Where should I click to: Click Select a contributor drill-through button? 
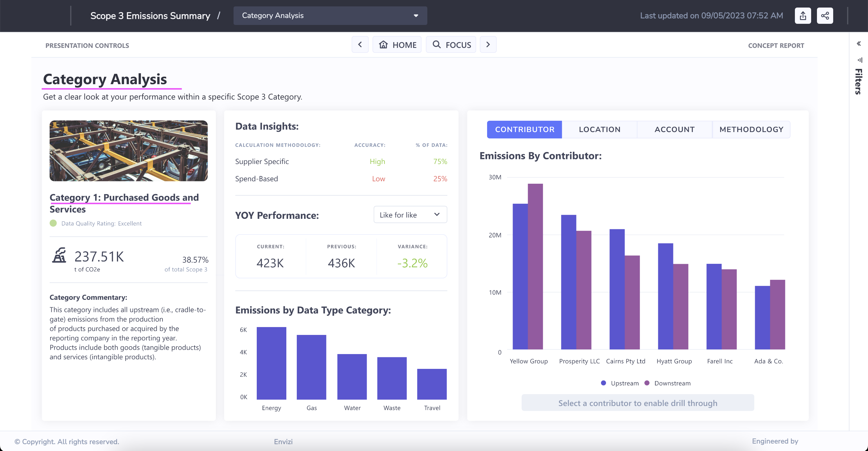pos(638,403)
